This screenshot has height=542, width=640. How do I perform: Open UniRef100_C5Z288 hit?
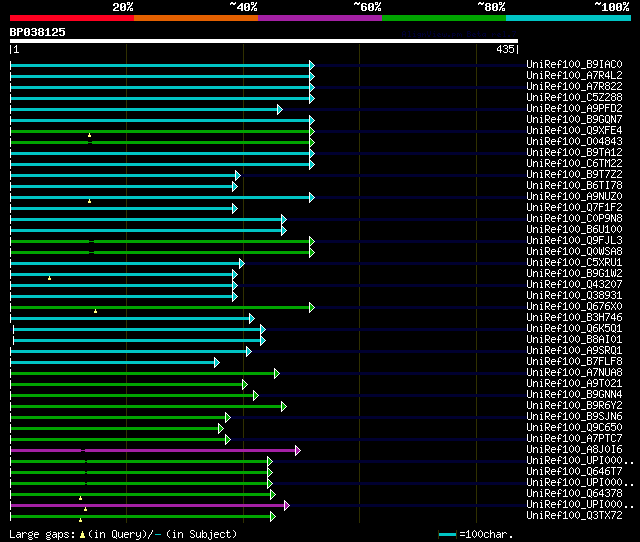574,98
